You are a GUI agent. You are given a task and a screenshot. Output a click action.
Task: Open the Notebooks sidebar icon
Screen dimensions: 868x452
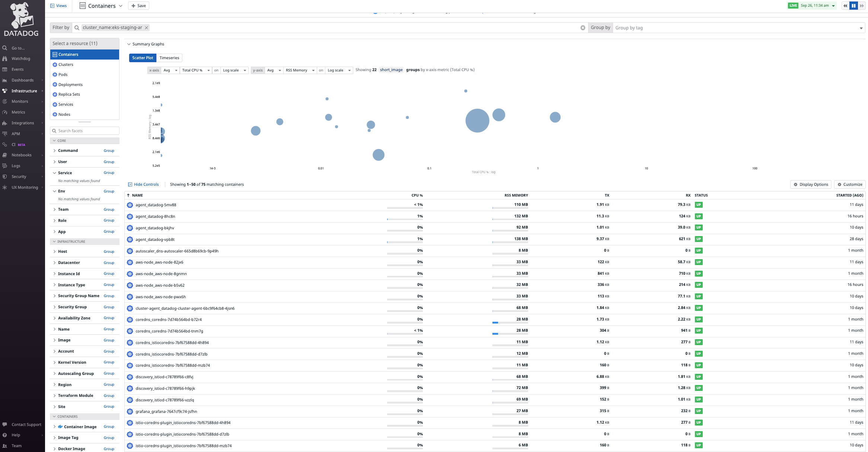pos(4,155)
